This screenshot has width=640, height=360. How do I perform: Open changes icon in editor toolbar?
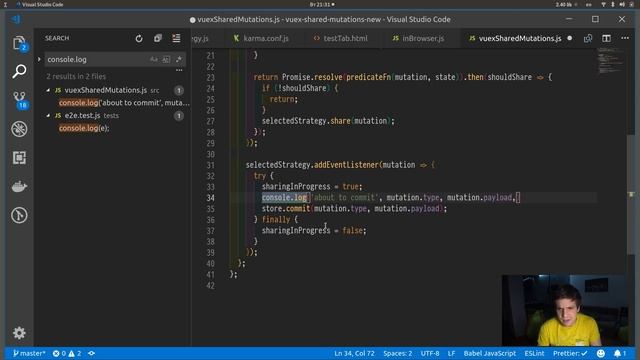(x=588, y=38)
